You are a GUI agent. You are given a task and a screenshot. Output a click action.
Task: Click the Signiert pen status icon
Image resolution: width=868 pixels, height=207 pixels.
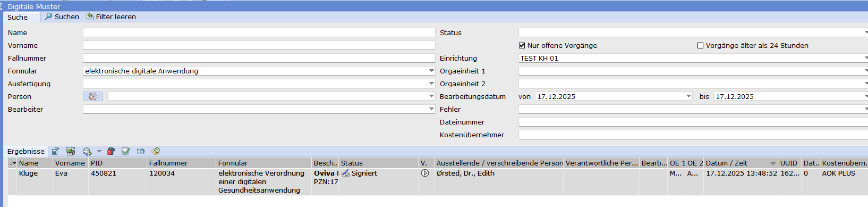pyautogui.click(x=345, y=173)
